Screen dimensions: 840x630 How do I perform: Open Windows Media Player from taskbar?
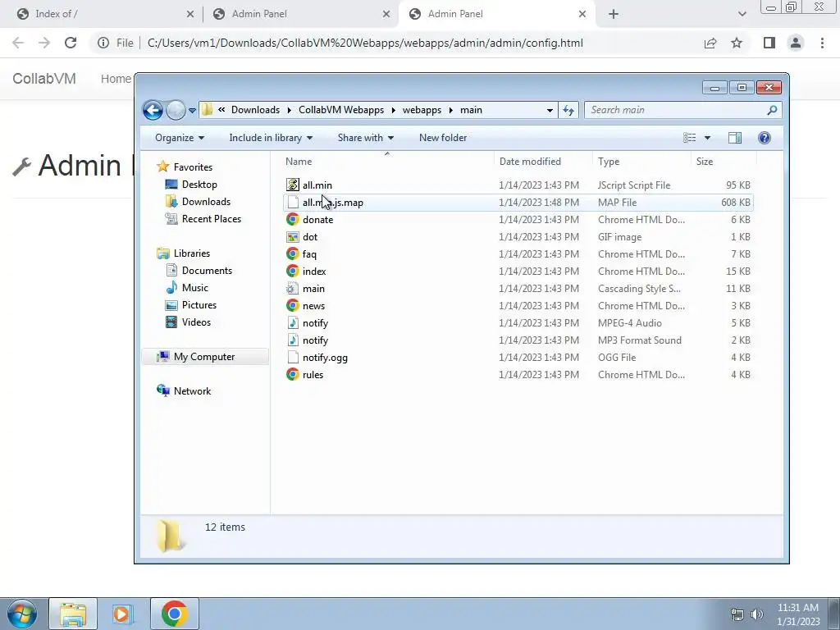121,614
